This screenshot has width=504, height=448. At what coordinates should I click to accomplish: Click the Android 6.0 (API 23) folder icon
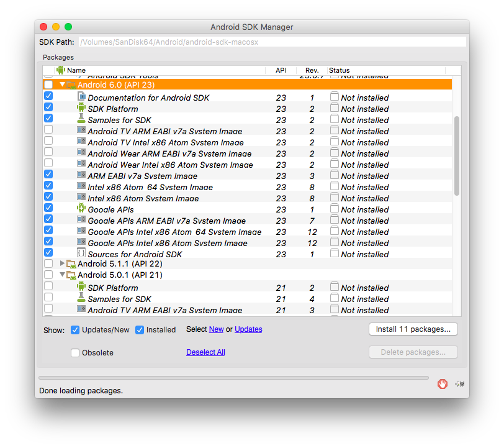coord(71,85)
